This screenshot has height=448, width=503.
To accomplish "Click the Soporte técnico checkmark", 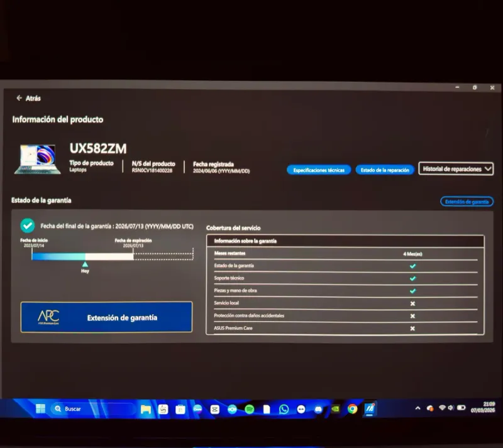I will tap(412, 278).
